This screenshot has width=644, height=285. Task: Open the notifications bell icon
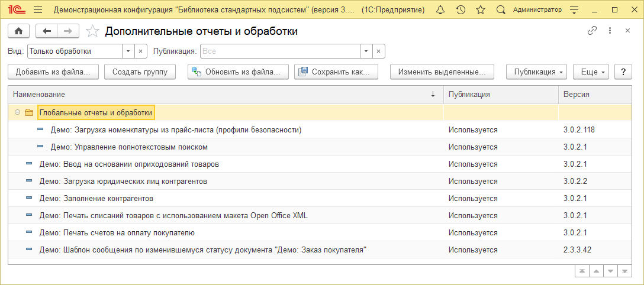[x=440, y=10]
